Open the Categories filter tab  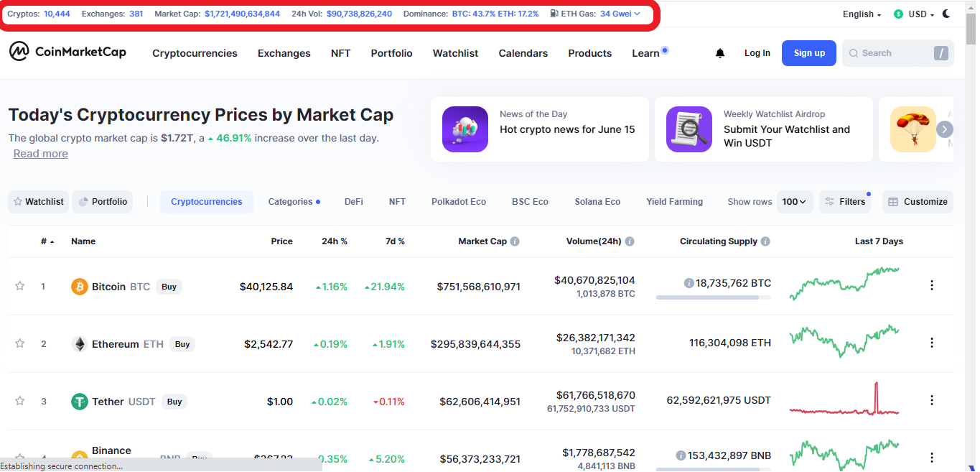294,202
